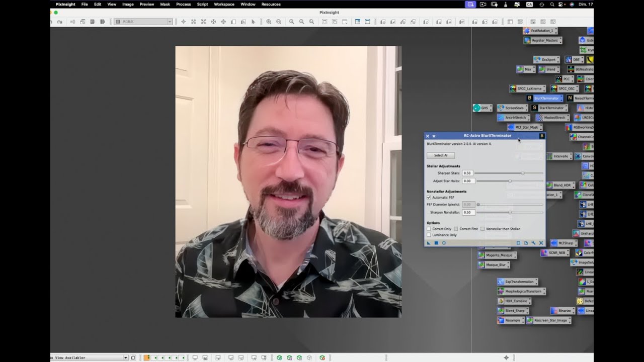Open the Mask menu

165,4
